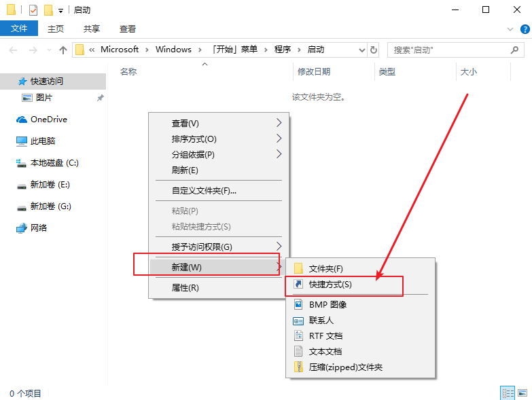The height and width of the screenshot is (400, 532).
Task: Create new BMP 图像 file
Action: point(327,304)
